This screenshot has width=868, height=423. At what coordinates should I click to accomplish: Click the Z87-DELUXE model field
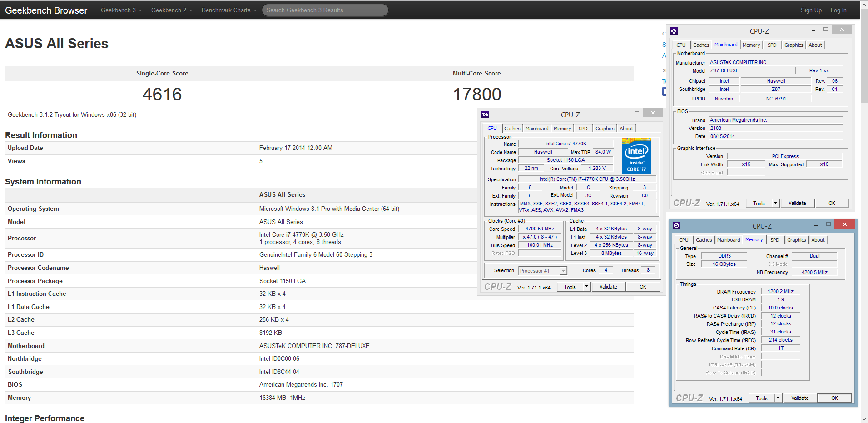click(x=751, y=70)
